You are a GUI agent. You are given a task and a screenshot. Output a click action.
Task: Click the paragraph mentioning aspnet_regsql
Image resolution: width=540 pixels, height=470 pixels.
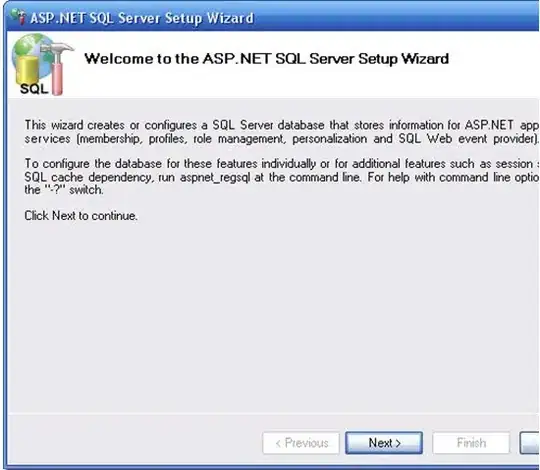point(282,177)
